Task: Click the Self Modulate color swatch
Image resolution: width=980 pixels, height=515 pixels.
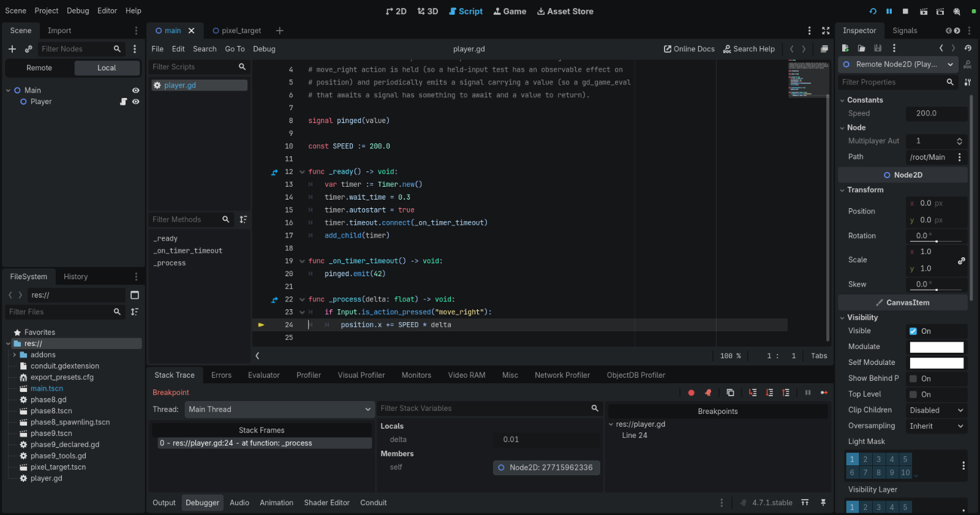Action: click(937, 363)
